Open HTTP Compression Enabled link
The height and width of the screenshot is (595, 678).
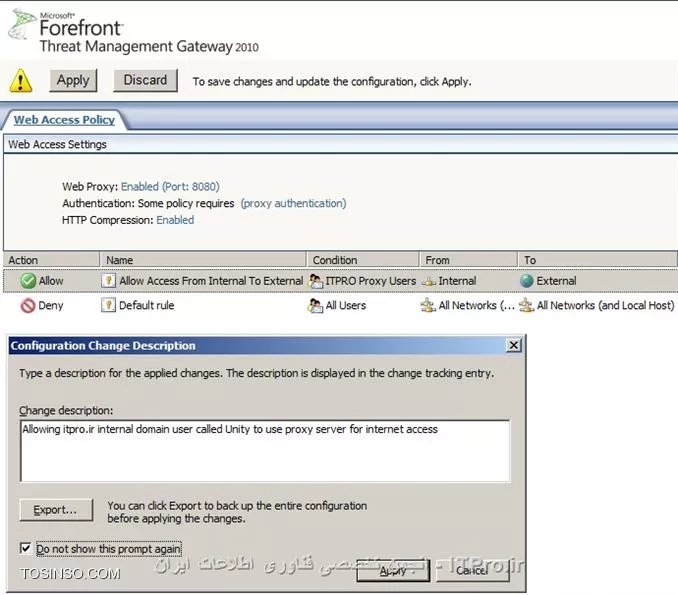click(x=175, y=220)
